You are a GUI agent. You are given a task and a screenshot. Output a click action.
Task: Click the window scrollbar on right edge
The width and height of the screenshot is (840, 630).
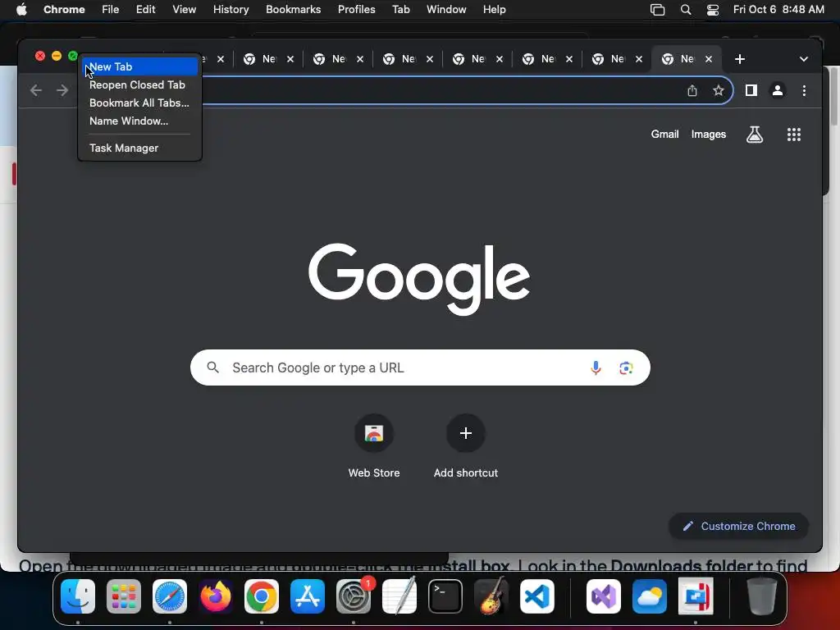833,97
